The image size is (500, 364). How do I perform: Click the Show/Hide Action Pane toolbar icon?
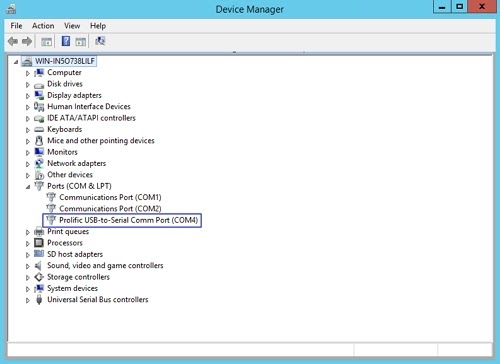(x=80, y=42)
